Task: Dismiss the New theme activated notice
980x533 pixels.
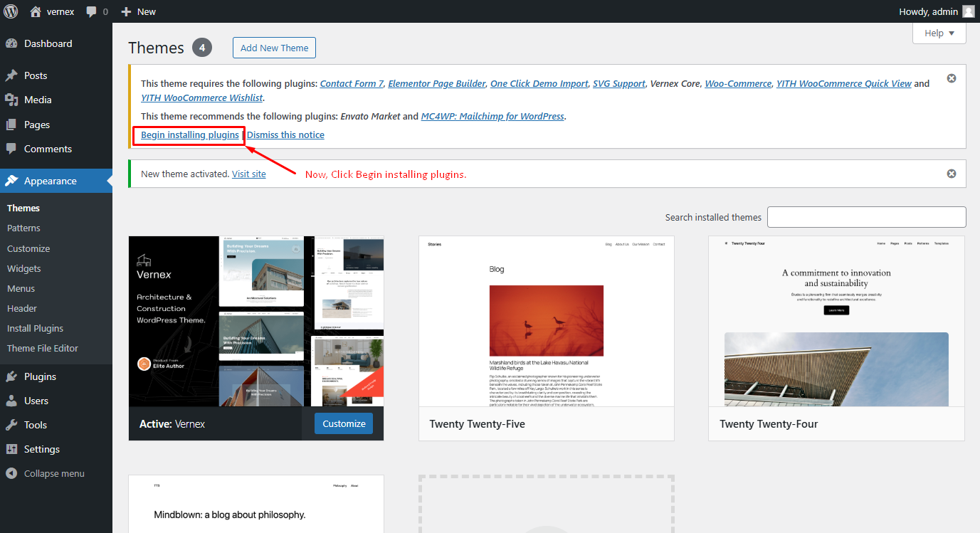Action: (x=952, y=174)
